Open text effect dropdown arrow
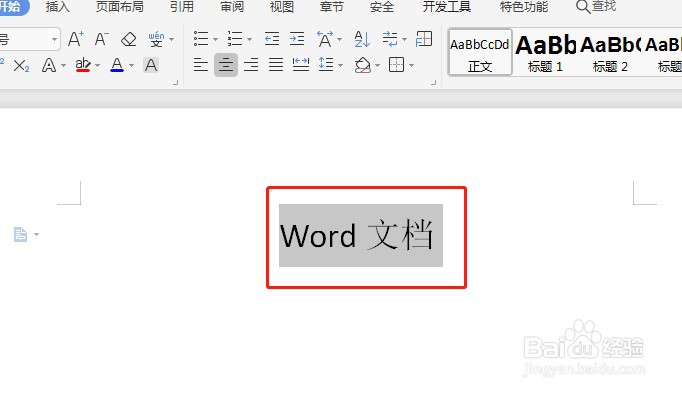The image size is (682, 393). pos(64,66)
